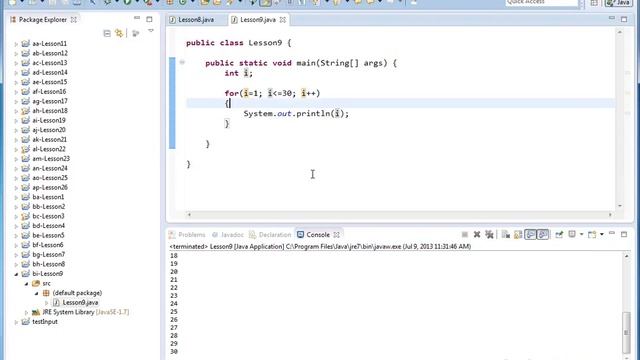Click the Quick Access search field
This screenshot has height=360, width=640.
[x=542, y=3]
